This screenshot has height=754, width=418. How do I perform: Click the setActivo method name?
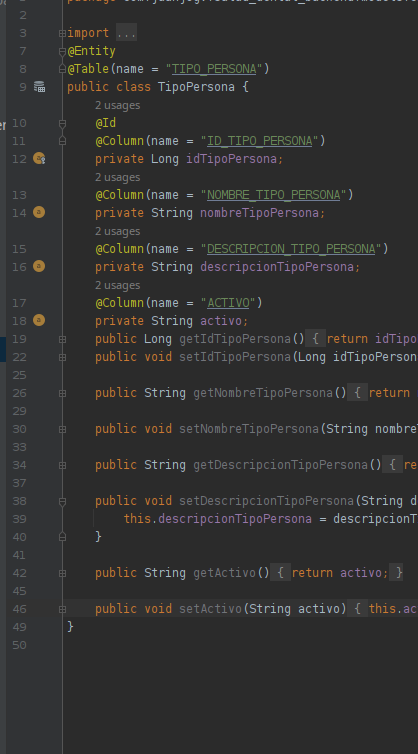[x=210, y=609]
